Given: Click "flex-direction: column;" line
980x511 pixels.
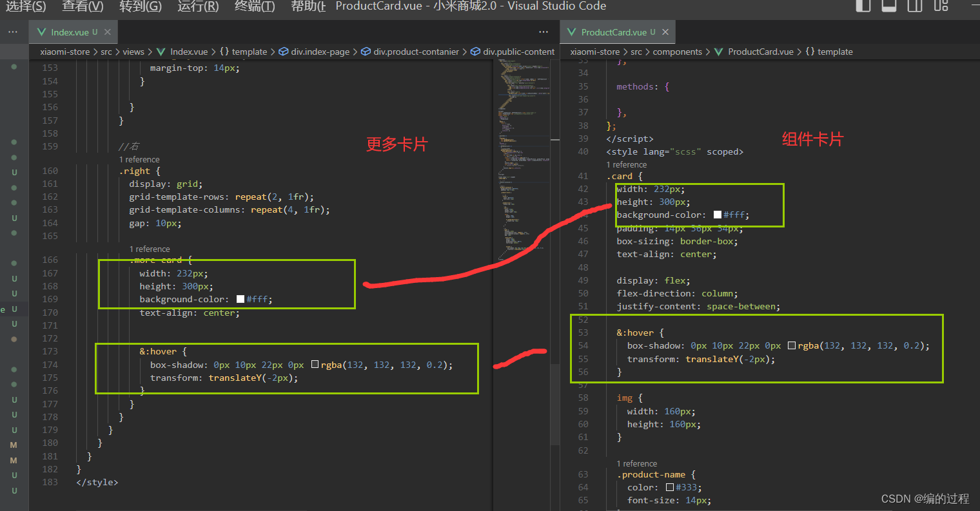Looking at the screenshot, I should pyautogui.click(x=677, y=293).
